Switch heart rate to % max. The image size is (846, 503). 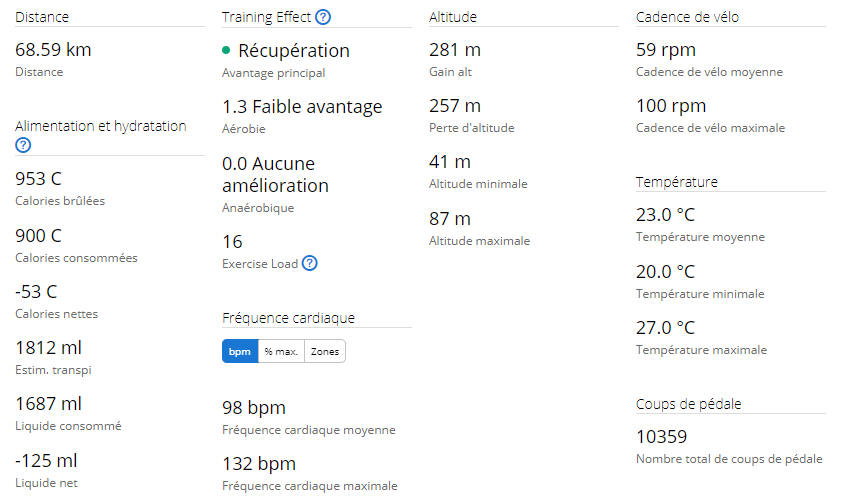click(282, 351)
